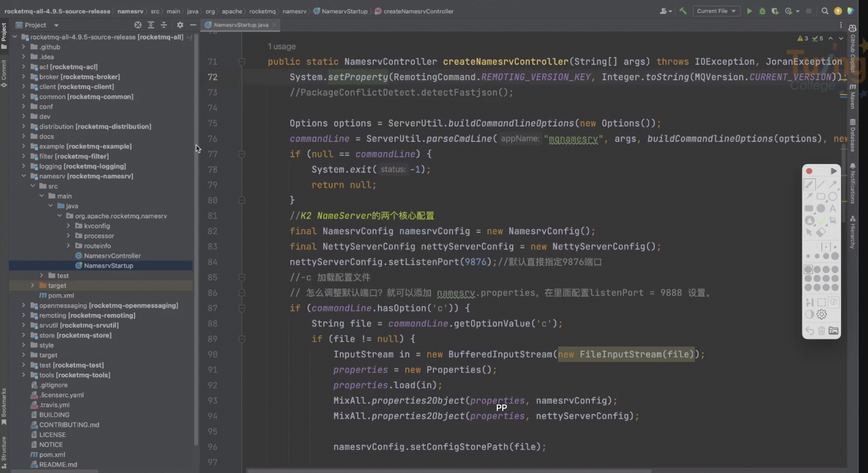Open the Project tab on the left strip
Image resolution: width=868 pixels, height=473 pixels.
[4, 36]
